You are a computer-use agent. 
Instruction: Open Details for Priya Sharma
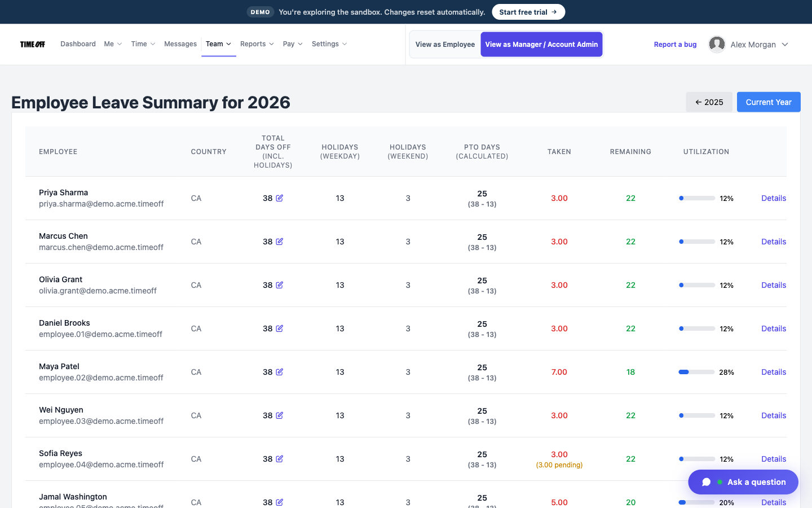[x=774, y=198]
